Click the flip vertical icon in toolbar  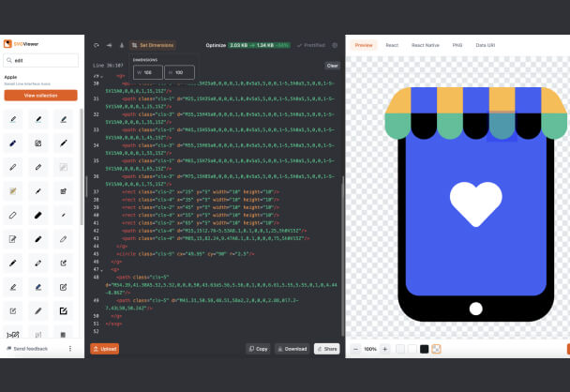click(x=121, y=44)
